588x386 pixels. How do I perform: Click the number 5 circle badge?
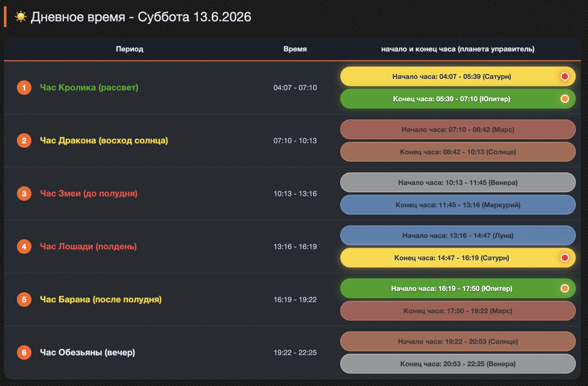(24, 299)
